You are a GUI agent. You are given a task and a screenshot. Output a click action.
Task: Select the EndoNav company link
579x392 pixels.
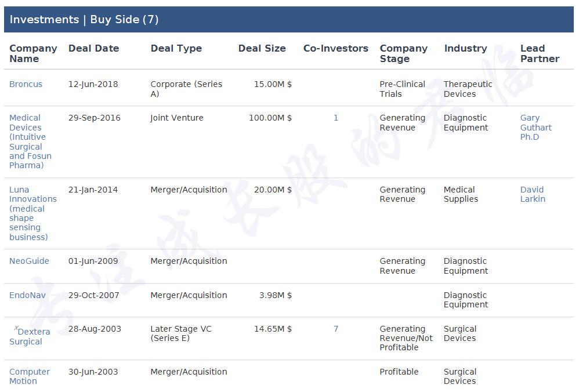click(27, 295)
